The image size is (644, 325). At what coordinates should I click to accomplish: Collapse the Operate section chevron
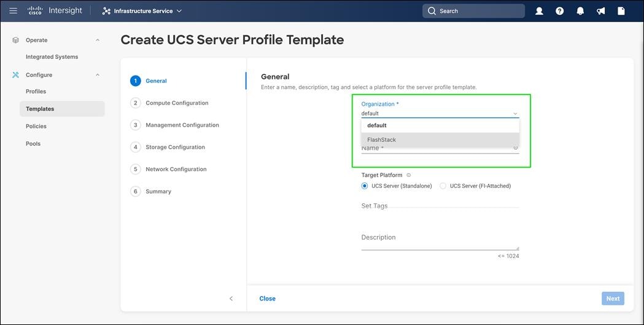pos(98,40)
